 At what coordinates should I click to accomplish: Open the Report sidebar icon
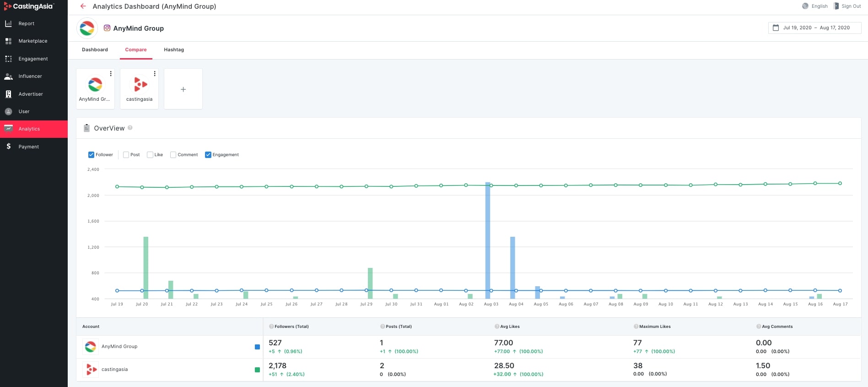(8, 23)
